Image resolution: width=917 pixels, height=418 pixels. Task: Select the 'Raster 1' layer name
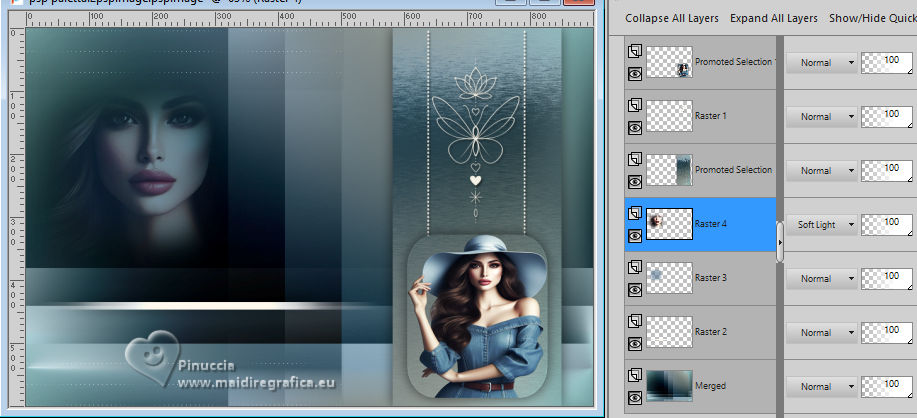coord(711,116)
